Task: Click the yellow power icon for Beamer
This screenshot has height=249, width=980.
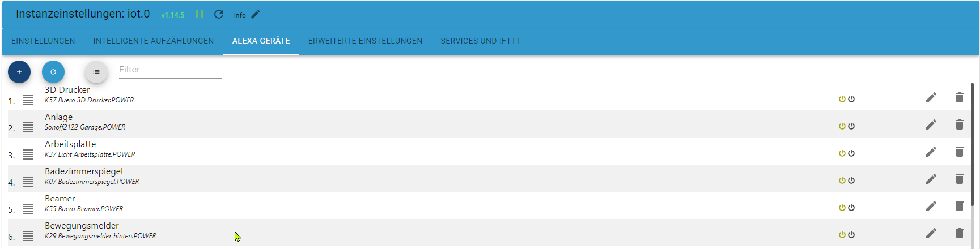Action: pos(842,208)
